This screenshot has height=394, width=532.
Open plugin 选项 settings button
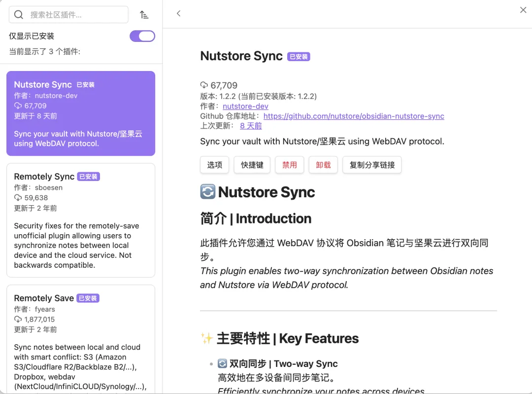tap(214, 165)
